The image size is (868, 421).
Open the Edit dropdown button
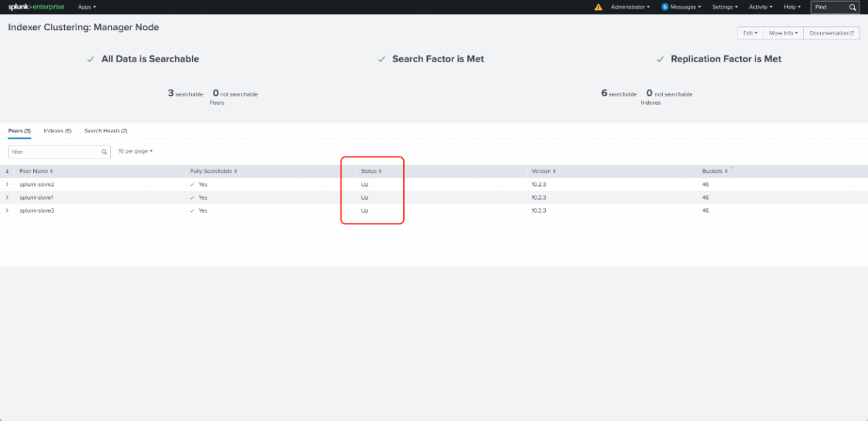click(x=750, y=33)
